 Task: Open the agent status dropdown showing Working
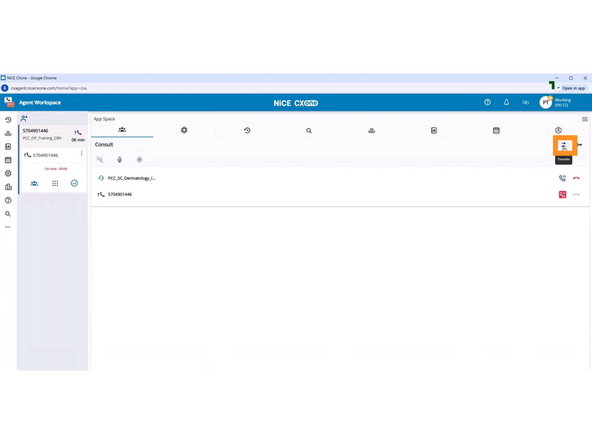(x=563, y=103)
